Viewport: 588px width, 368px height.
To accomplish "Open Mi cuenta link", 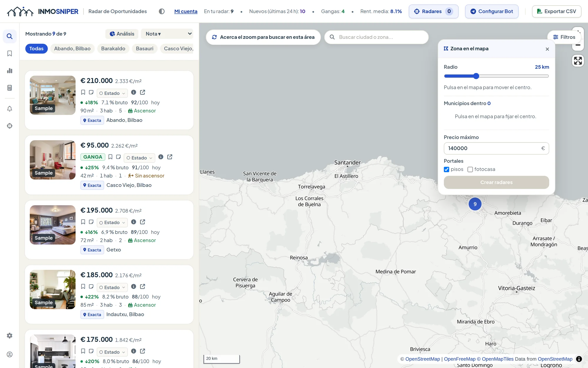I will click(186, 11).
